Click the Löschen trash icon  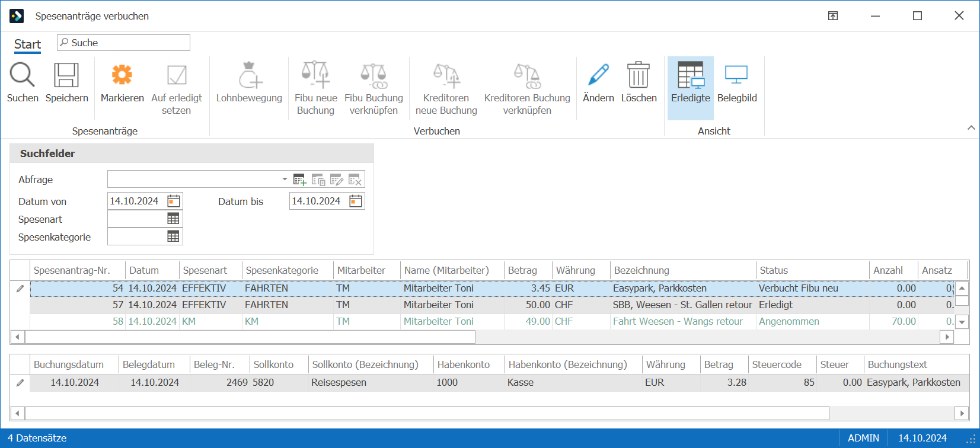point(639,75)
